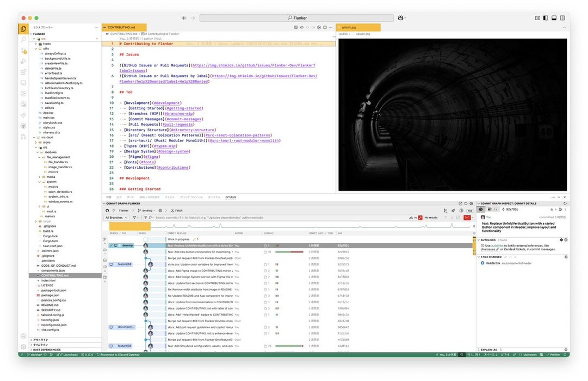Open the Search view in activity bar
Screen dimensions: 588x381
(x=23, y=40)
